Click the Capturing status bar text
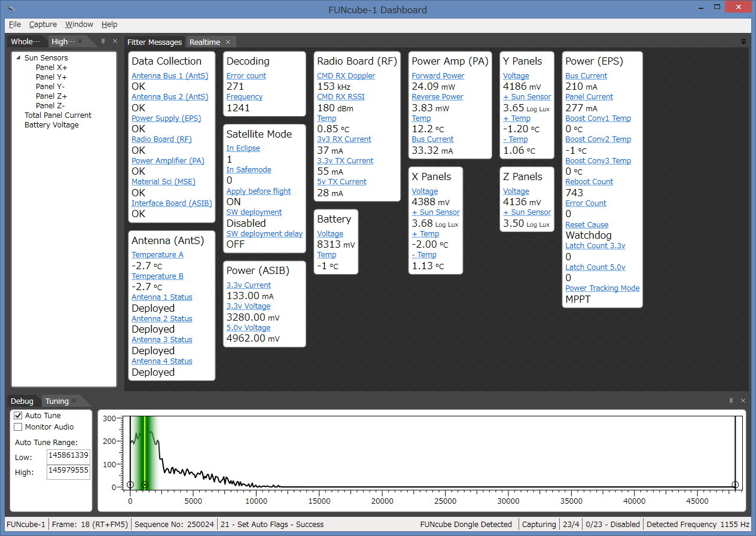 [539, 525]
